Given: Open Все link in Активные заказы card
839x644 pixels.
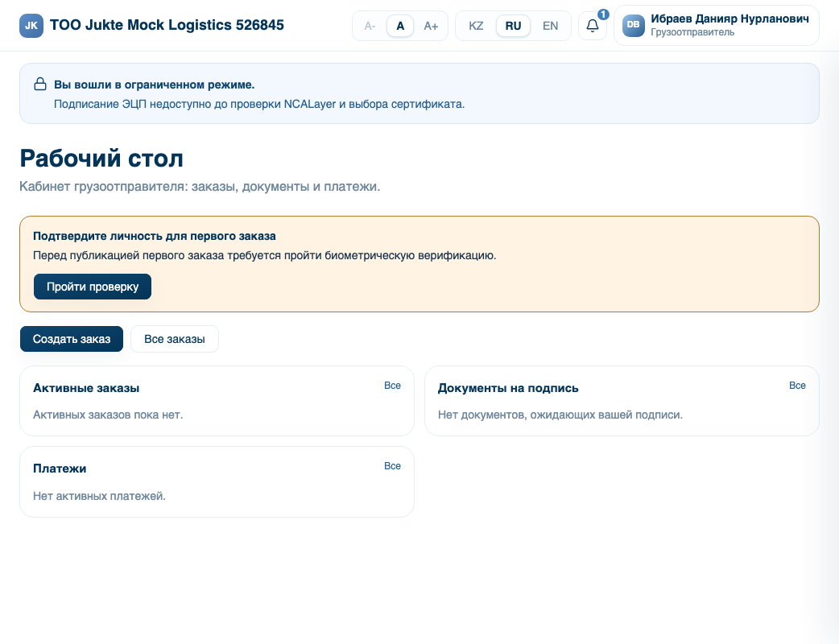Looking at the screenshot, I should 392,386.
